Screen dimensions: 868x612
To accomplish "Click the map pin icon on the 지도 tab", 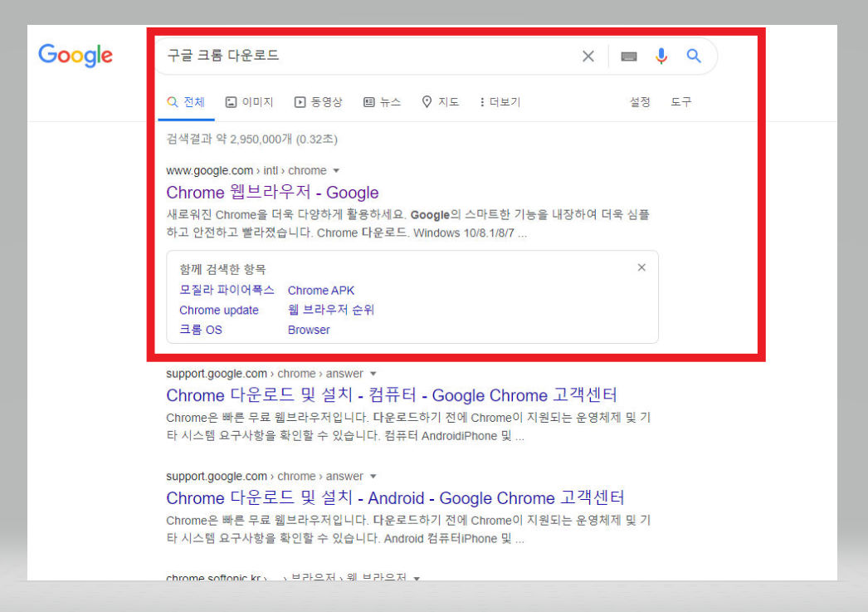I will (x=427, y=102).
